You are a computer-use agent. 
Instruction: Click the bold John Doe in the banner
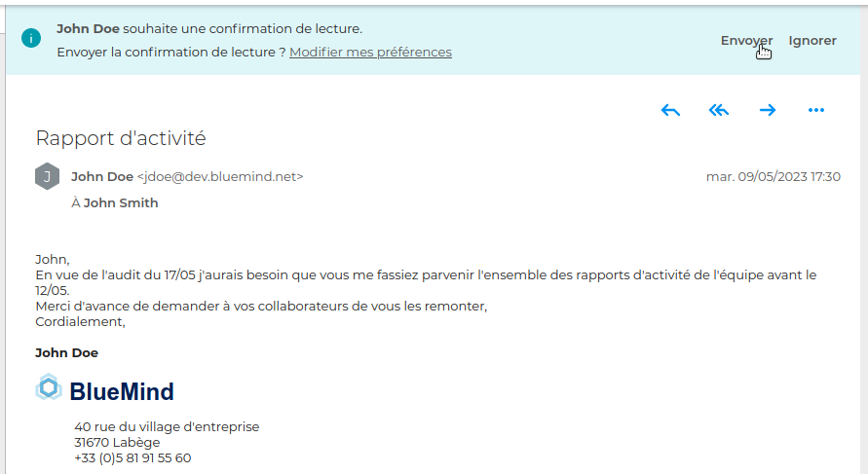(x=88, y=29)
